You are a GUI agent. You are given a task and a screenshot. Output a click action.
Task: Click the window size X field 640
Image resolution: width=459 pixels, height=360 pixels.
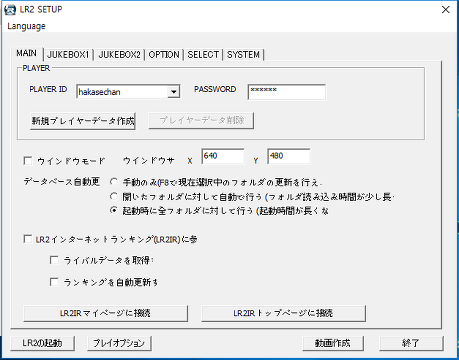223,156
